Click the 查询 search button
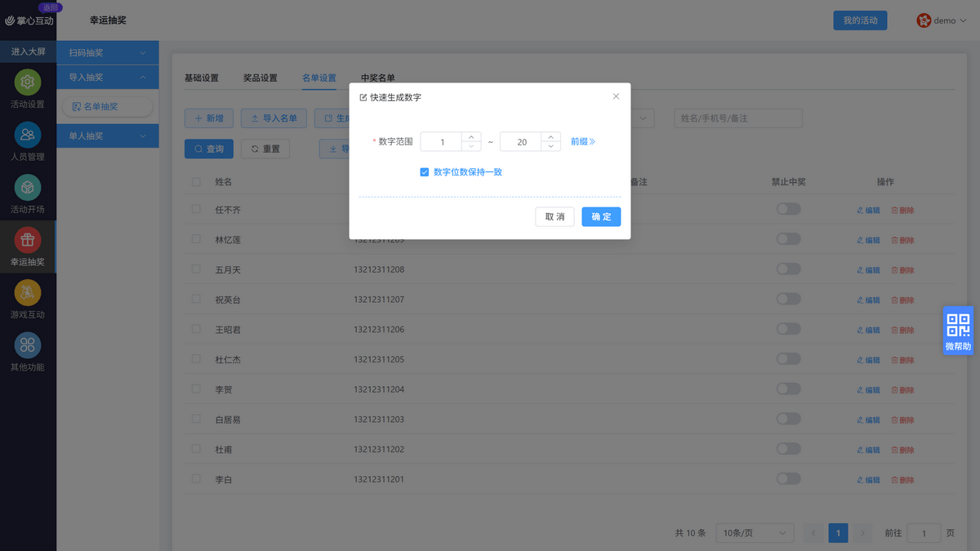 [x=209, y=149]
